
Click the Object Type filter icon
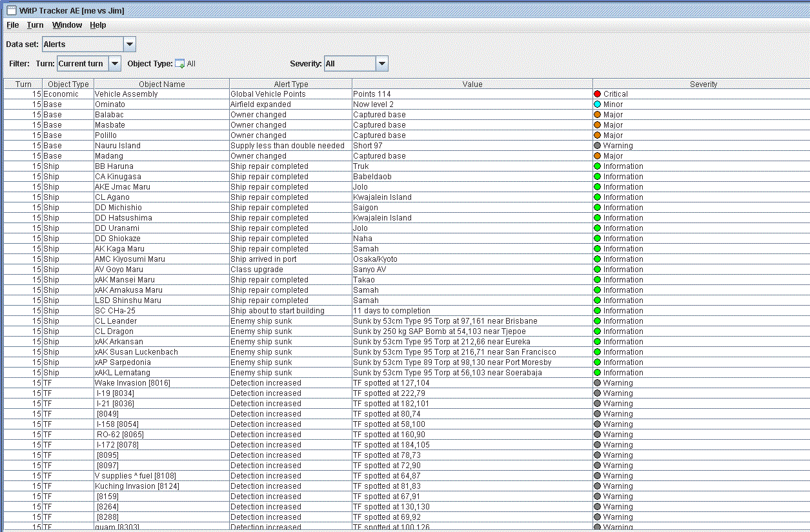click(180, 64)
